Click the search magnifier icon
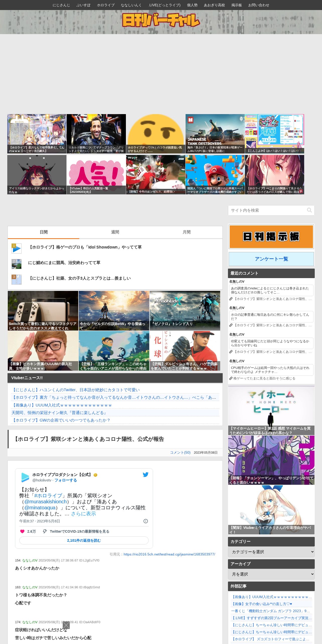This screenshot has width=322, height=644. [x=309, y=210]
